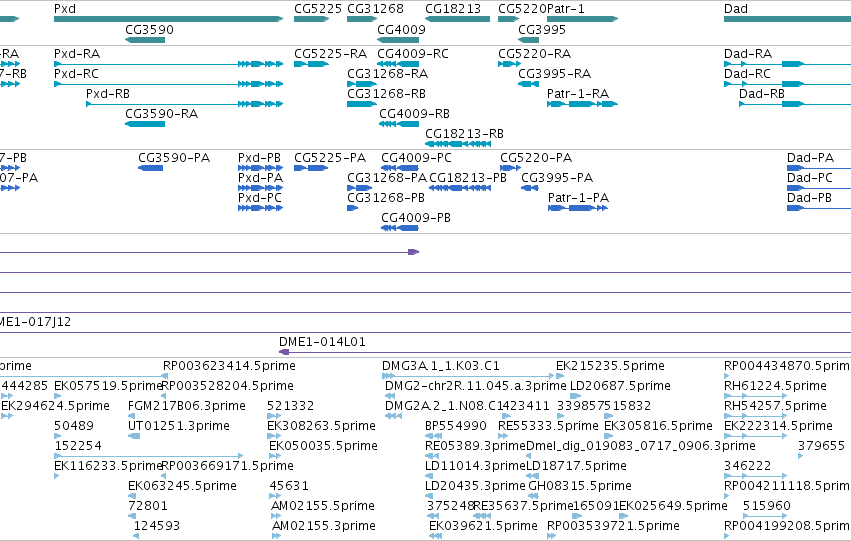Image resolution: width=851 pixels, height=541 pixels.
Task: Click the CG31268-RA transcript label
Action: click(x=387, y=74)
